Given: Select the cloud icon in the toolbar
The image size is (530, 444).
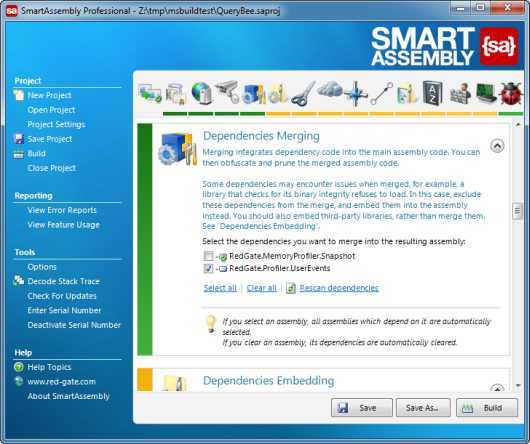Looking at the screenshot, I should tap(329, 89).
